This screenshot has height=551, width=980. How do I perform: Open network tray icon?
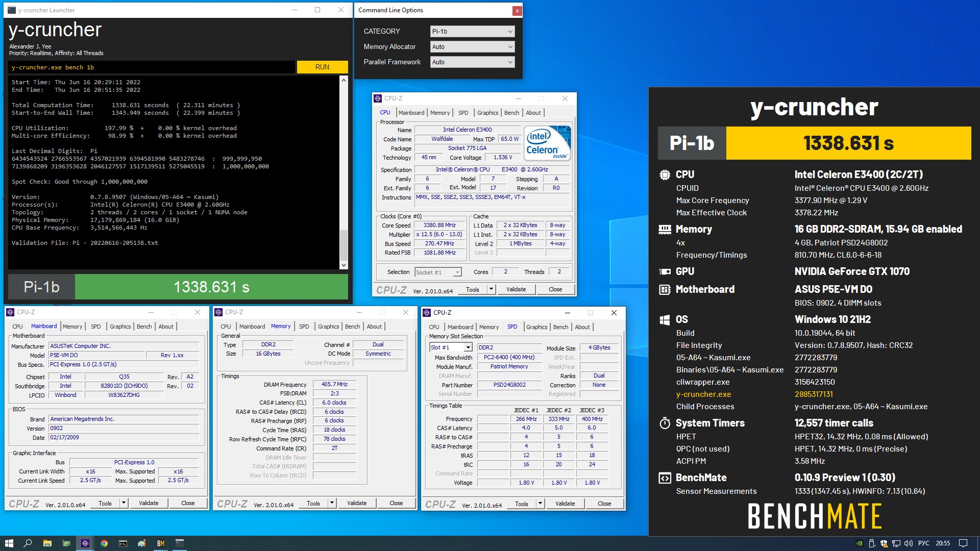tap(896, 543)
